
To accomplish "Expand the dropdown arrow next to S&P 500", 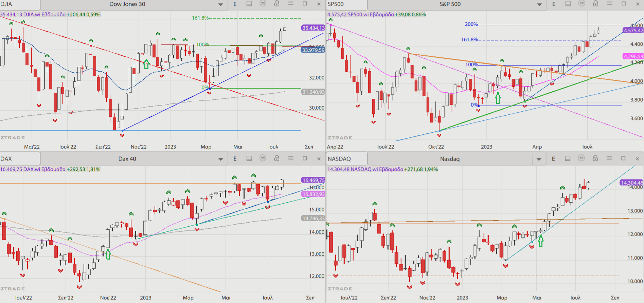I will (539, 5).
